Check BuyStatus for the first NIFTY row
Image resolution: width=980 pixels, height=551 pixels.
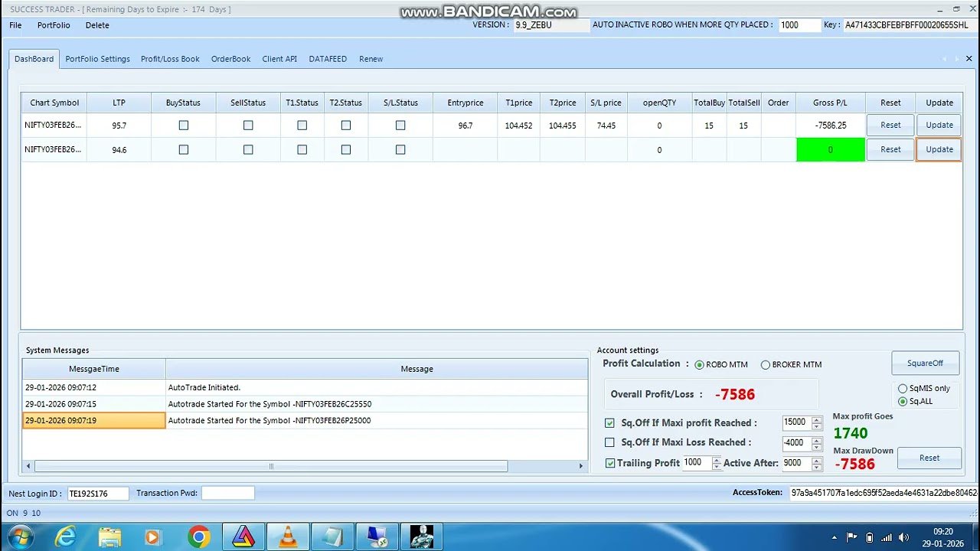pos(183,125)
